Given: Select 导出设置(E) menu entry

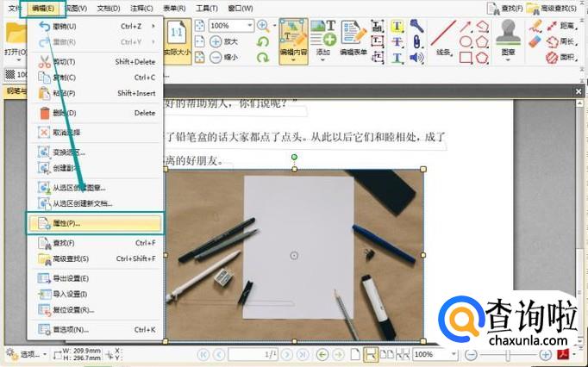Looking at the screenshot, I should 96,278.
